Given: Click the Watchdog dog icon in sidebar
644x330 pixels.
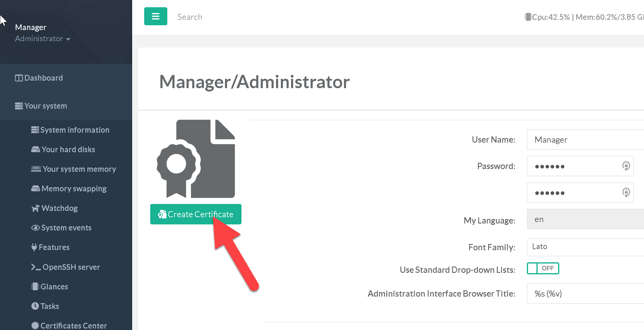Looking at the screenshot, I should [x=35, y=208].
